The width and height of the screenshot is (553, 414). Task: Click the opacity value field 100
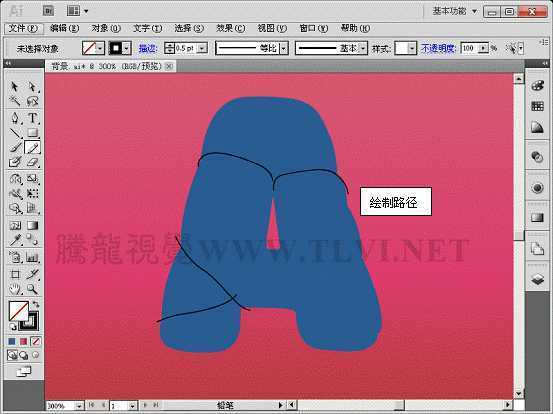(x=470, y=48)
